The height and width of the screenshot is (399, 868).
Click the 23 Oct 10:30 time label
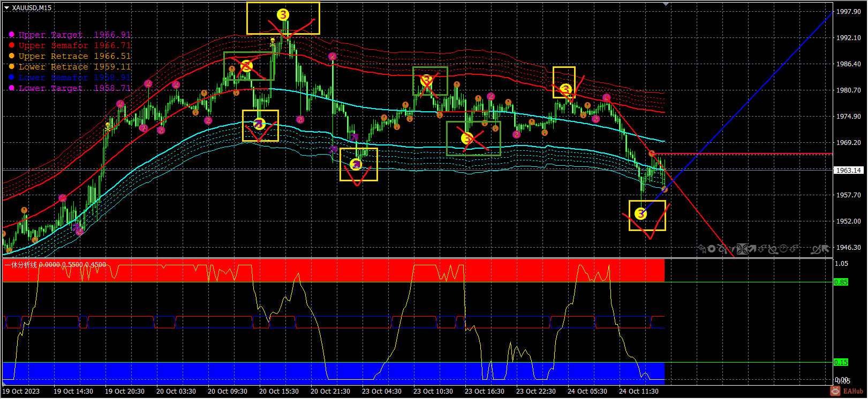[x=433, y=392]
